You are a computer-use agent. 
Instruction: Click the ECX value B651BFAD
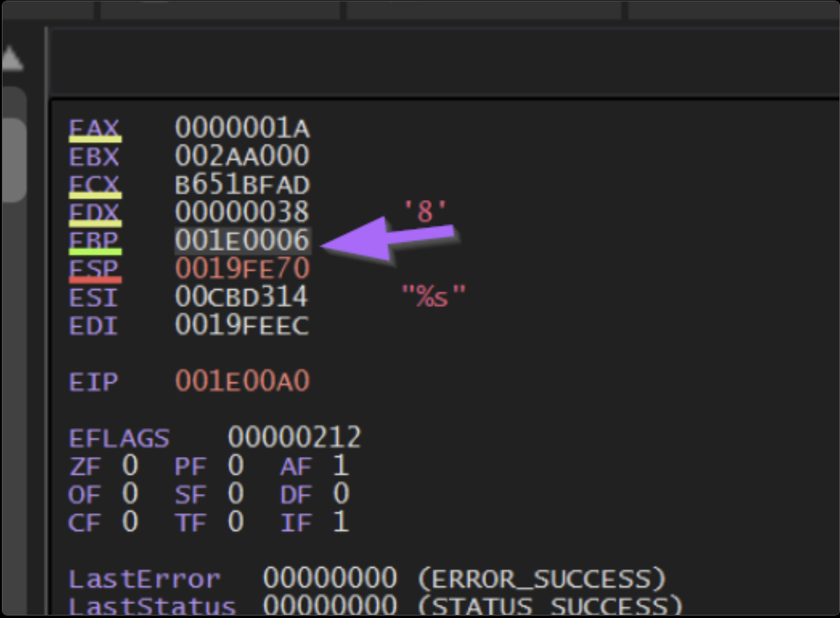242,185
